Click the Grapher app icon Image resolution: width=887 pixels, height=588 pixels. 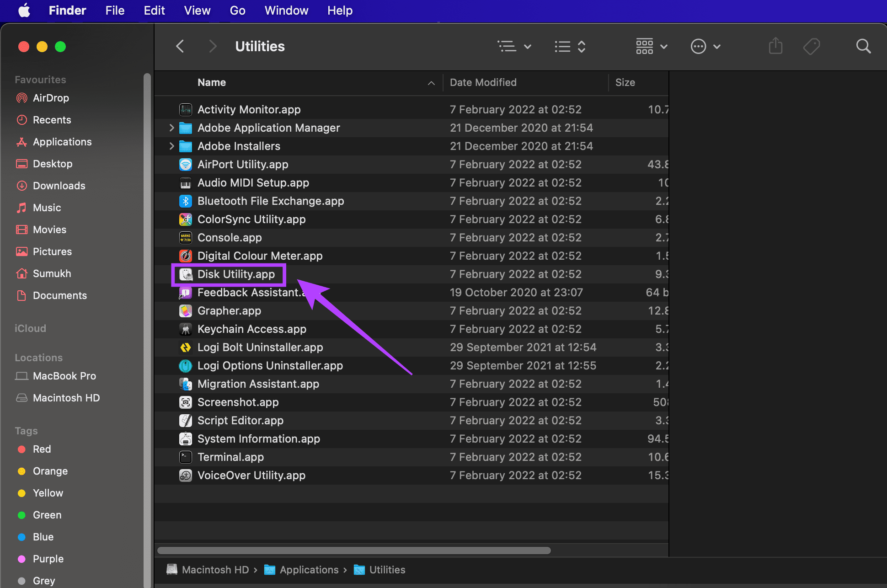click(x=185, y=310)
